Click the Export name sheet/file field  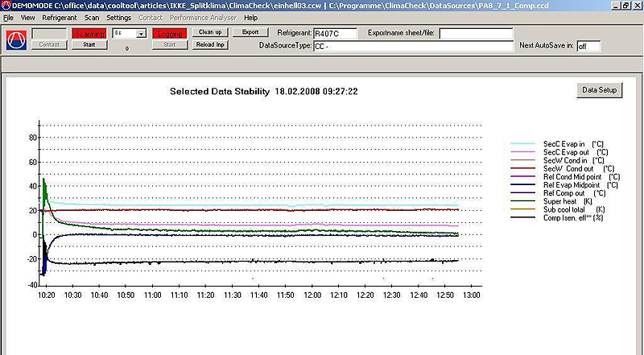476,34
